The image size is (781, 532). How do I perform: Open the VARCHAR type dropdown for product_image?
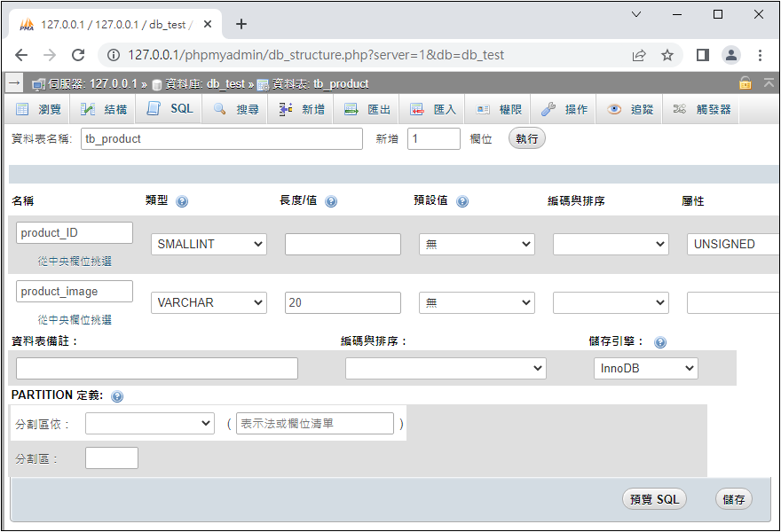209,302
